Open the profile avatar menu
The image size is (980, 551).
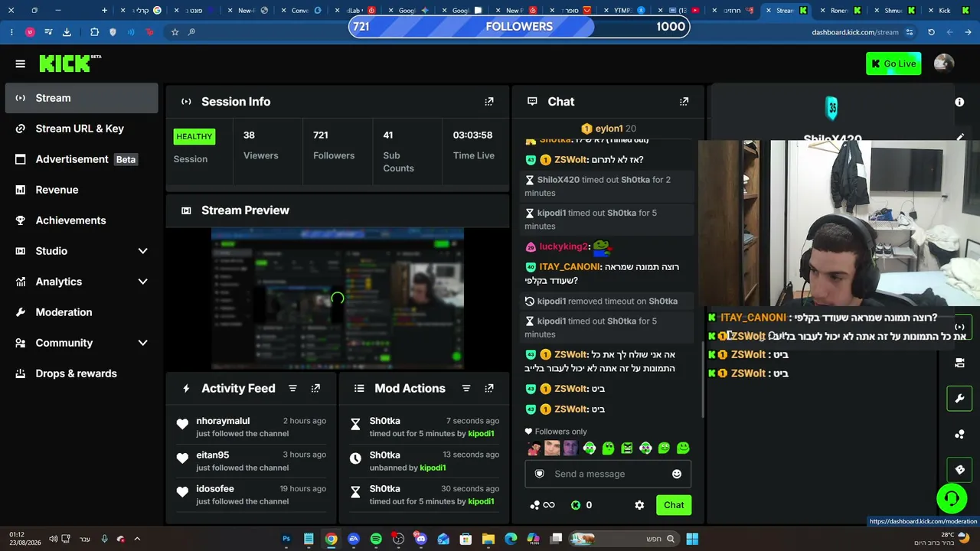(x=944, y=64)
